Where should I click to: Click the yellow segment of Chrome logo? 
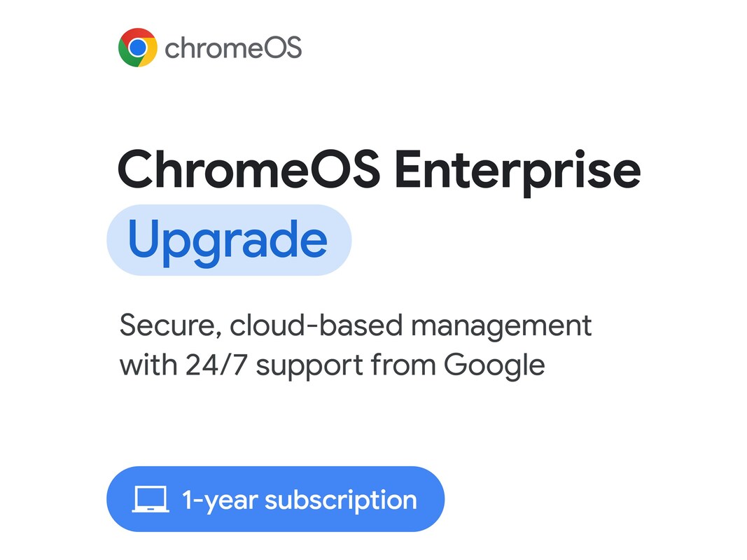pos(149,55)
